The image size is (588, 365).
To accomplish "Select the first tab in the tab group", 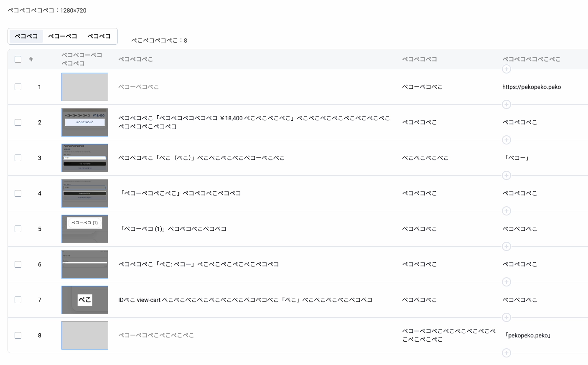I will tap(26, 36).
